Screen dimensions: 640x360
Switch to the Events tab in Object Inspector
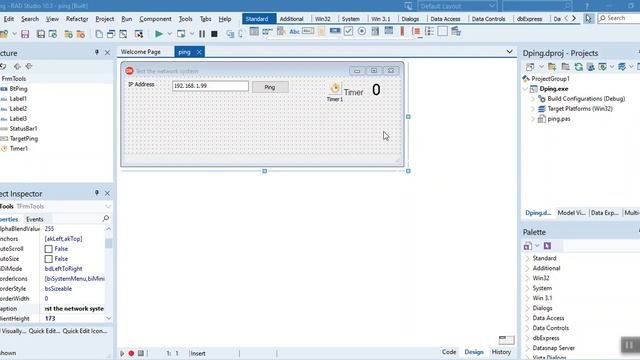(35, 219)
